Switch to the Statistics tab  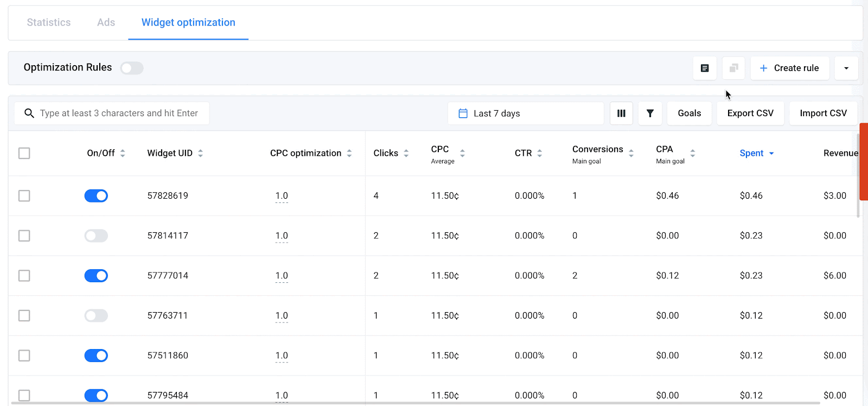pyautogui.click(x=49, y=23)
